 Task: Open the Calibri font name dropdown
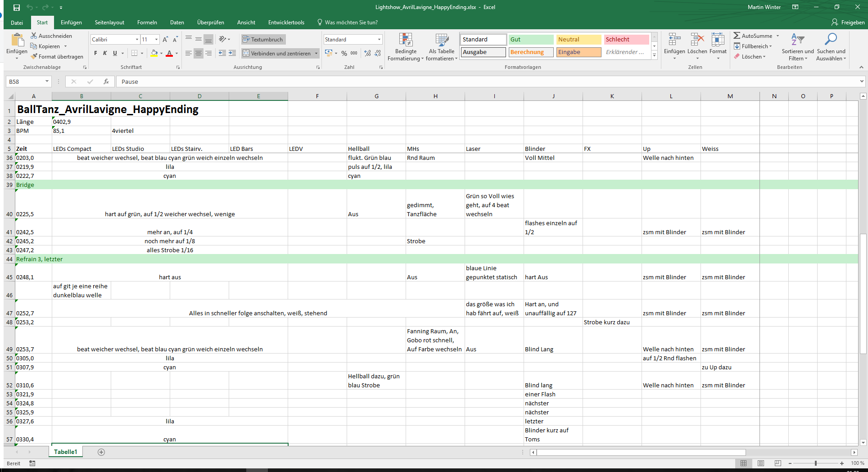[x=137, y=40]
